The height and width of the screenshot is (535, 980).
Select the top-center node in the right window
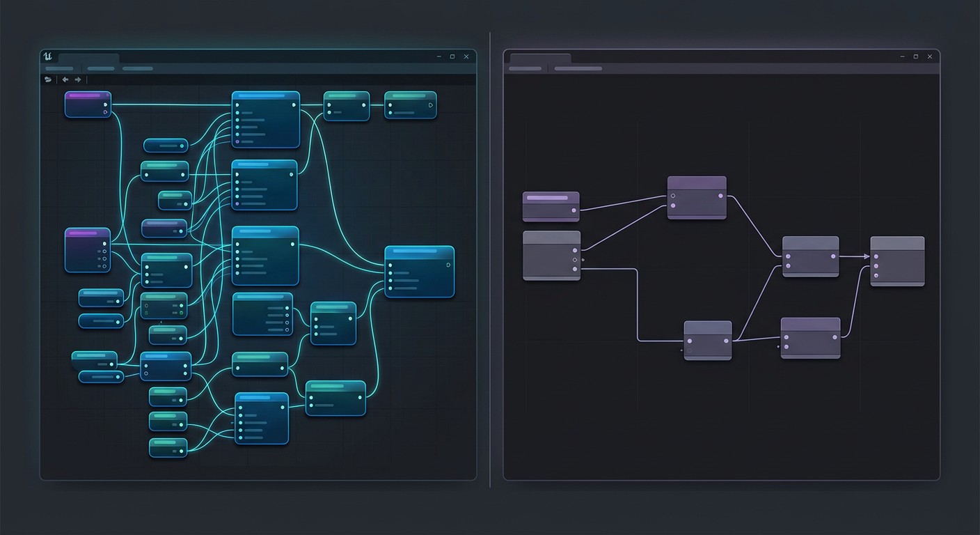click(x=697, y=198)
